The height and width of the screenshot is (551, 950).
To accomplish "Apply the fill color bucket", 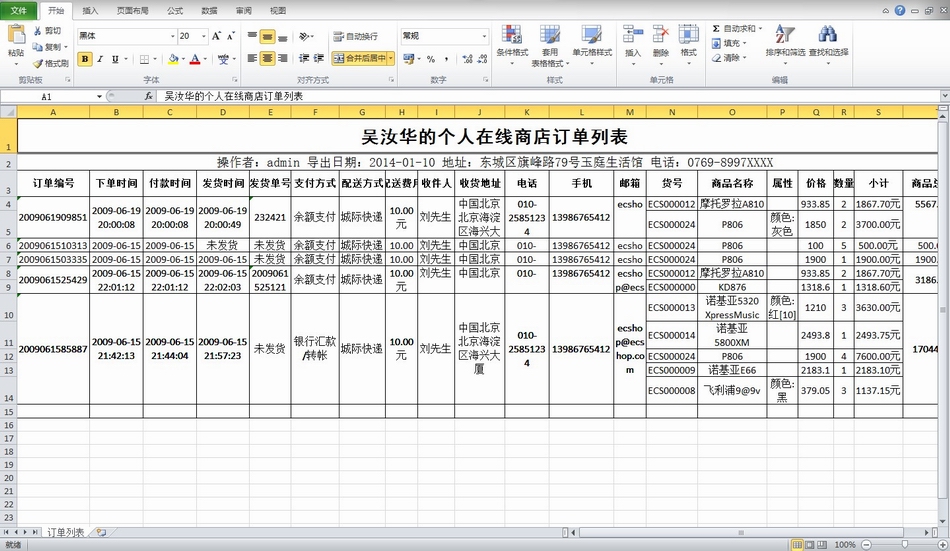I will pyautogui.click(x=173, y=59).
